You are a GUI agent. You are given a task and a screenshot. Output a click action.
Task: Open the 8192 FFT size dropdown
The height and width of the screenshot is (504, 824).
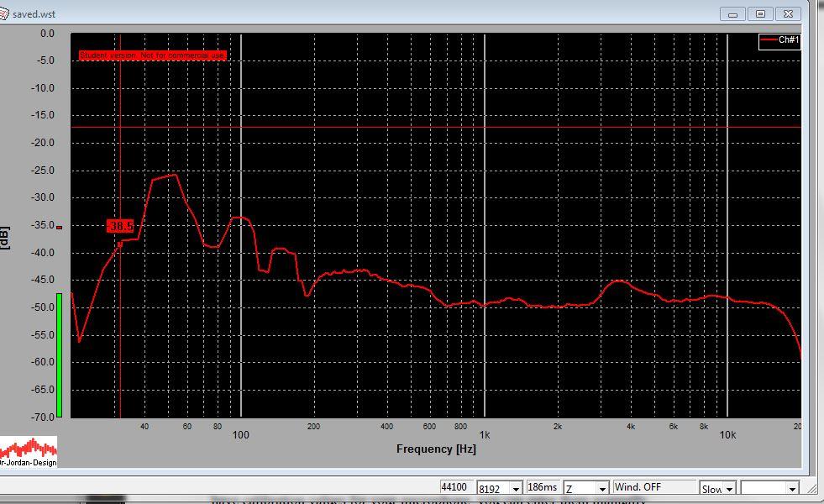coord(513,489)
